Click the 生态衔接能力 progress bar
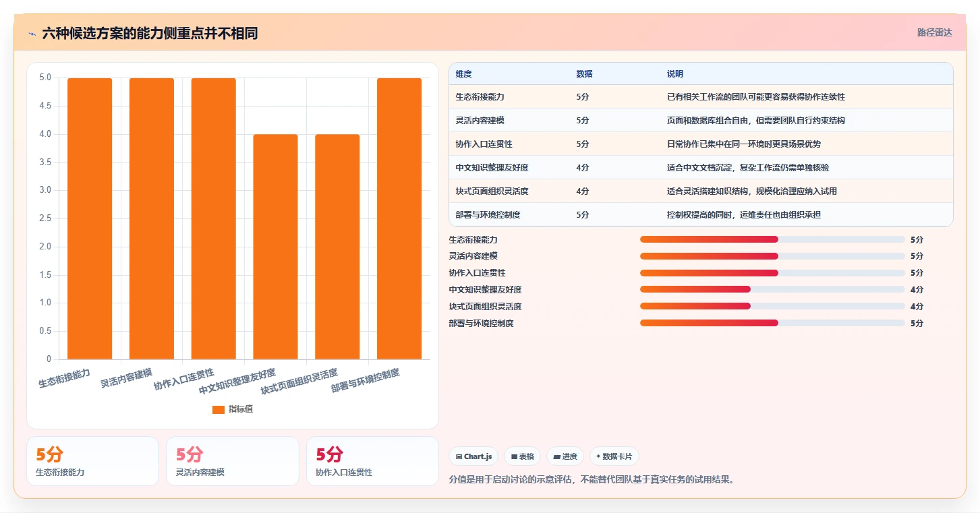980x513 pixels. point(772,239)
